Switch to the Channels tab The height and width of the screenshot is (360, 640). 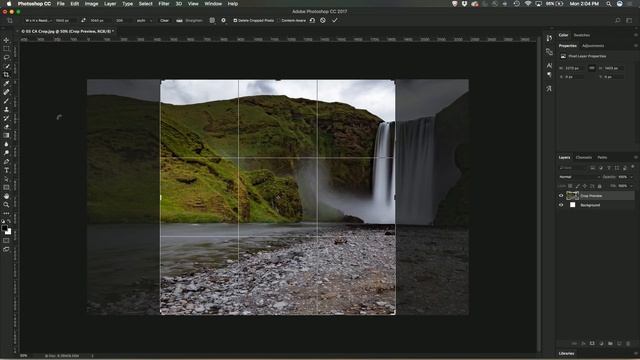coord(584,158)
